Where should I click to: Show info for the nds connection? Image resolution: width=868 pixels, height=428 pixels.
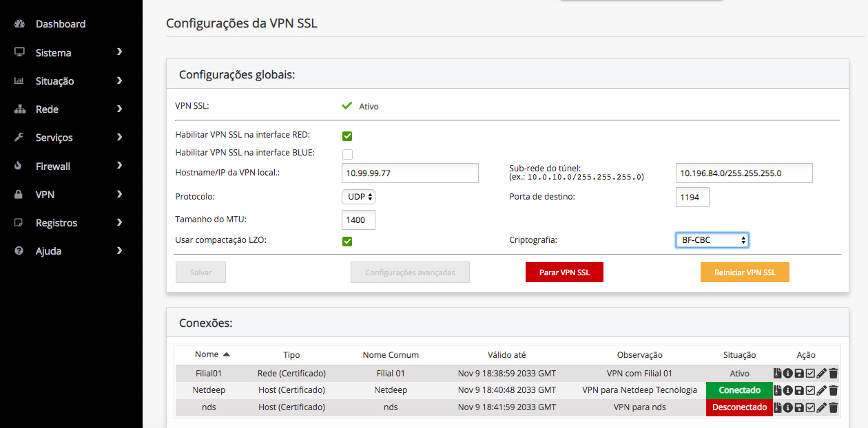tap(788, 408)
